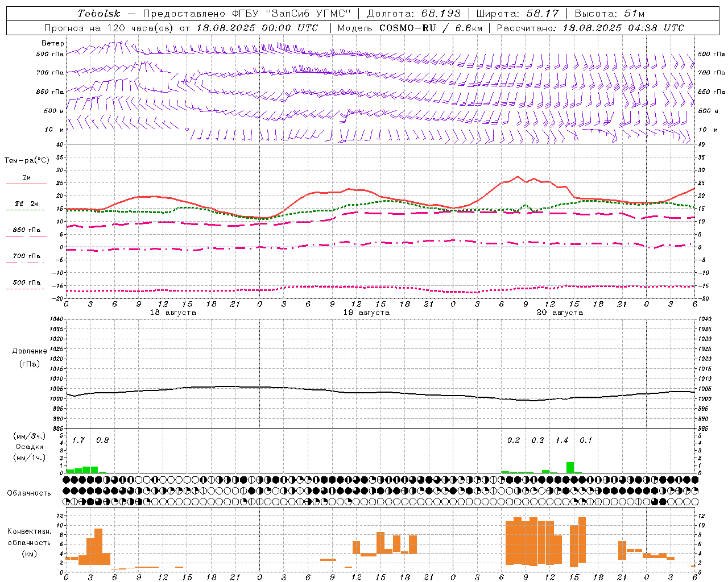Select the "Предоставлено ФГБУ ЗапСиб УГМС" text
Screen dimensions: 728x582
[x=247, y=14]
